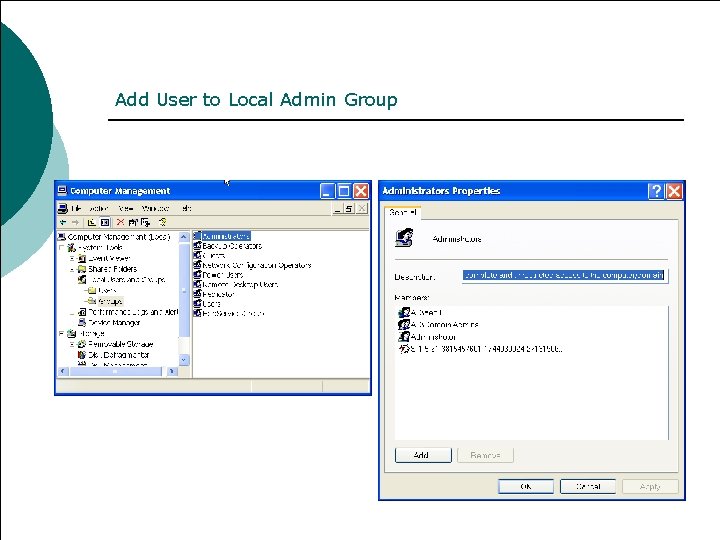Click the Device Manager tree icon
Viewport: 720px width, 540px height.
pyautogui.click(x=82, y=323)
